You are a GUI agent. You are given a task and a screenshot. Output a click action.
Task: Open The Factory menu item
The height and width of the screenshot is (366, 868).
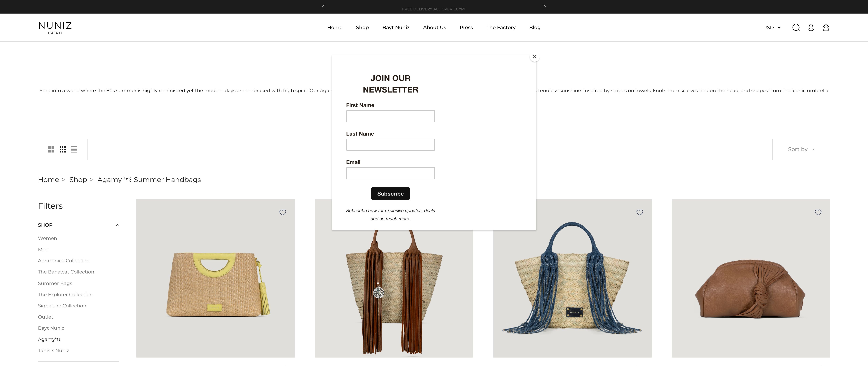501,28
